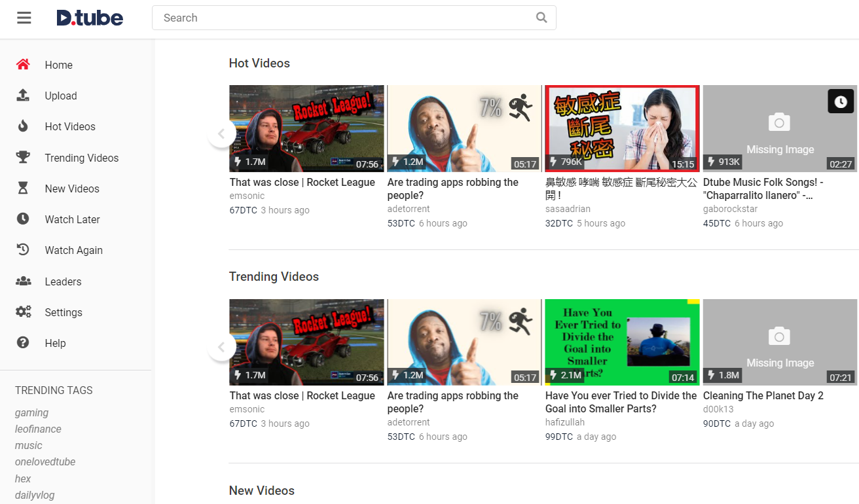The height and width of the screenshot is (504, 859).
Task: Click the New Videos hourglass icon
Action: tap(23, 189)
